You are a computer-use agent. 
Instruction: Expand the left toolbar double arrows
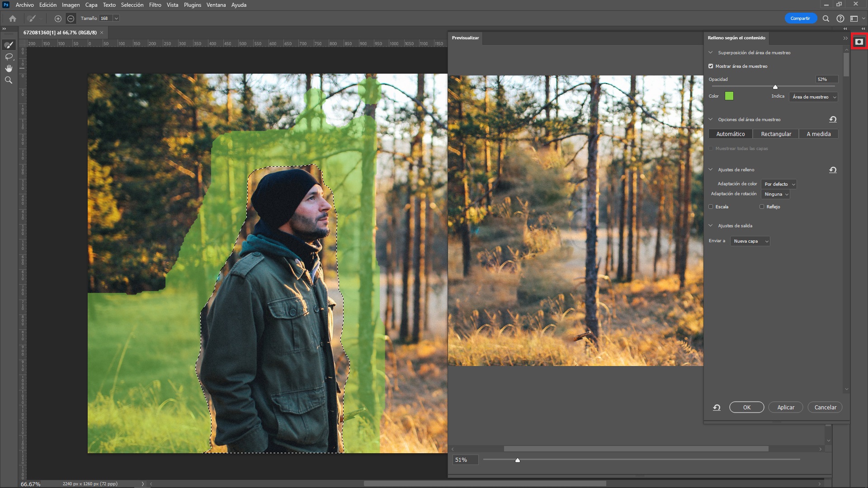pos(4,28)
